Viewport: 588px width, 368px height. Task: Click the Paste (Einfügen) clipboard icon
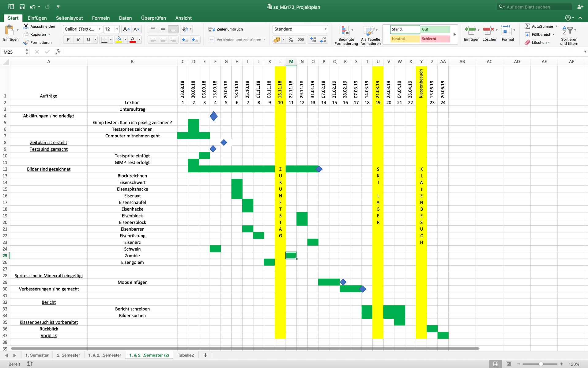(x=9, y=30)
